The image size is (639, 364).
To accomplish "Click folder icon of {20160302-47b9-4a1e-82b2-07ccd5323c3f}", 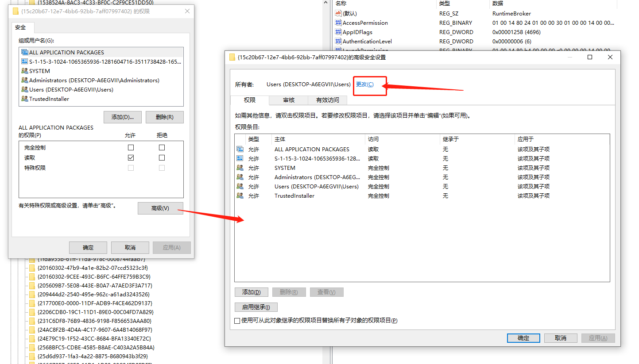I will [32, 268].
